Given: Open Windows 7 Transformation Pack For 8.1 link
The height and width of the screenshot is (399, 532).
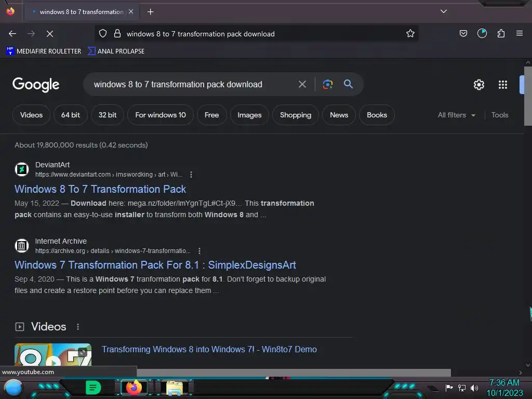Looking at the screenshot, I should pyautogui.click(x=155, y=265).
